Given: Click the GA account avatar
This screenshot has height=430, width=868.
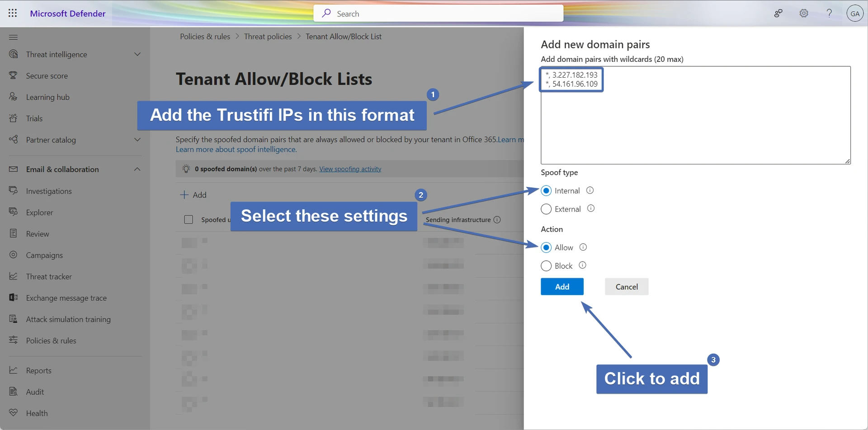Looking at the screenshot, I should click(854, 14).
